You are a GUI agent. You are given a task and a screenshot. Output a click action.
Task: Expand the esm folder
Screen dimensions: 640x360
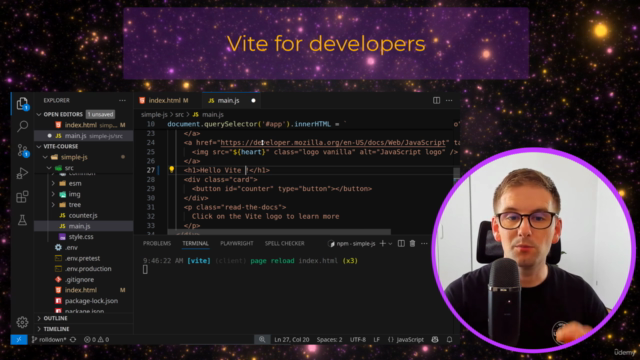(53, 184)
